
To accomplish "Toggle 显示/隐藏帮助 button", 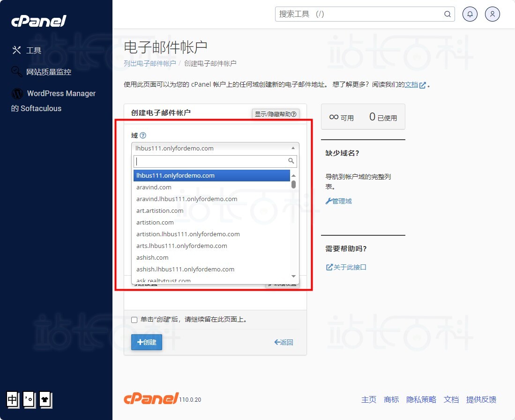I will coord(276,114).
